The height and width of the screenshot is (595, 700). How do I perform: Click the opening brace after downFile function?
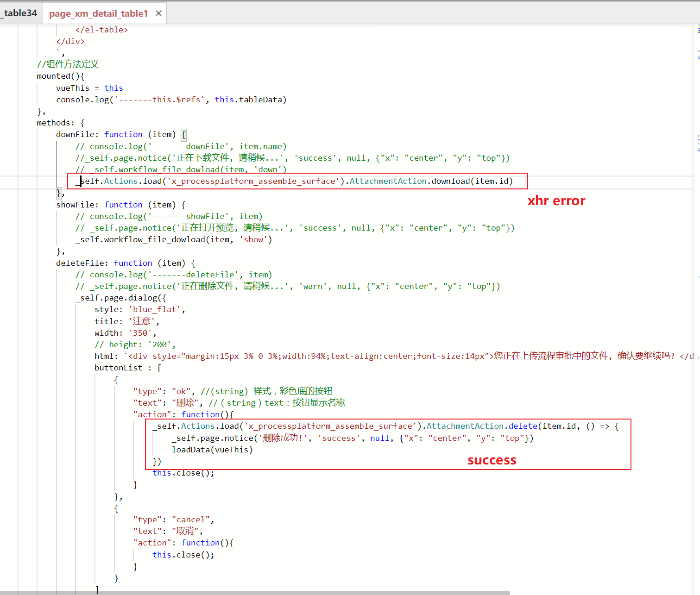pos(183,135)
